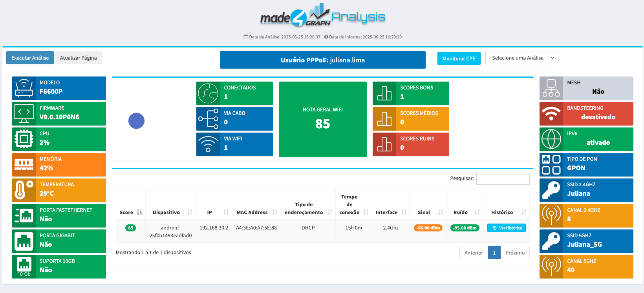Sort table by MAC Address header
This screenshot has width=644, height=293.
coord(256,212)
